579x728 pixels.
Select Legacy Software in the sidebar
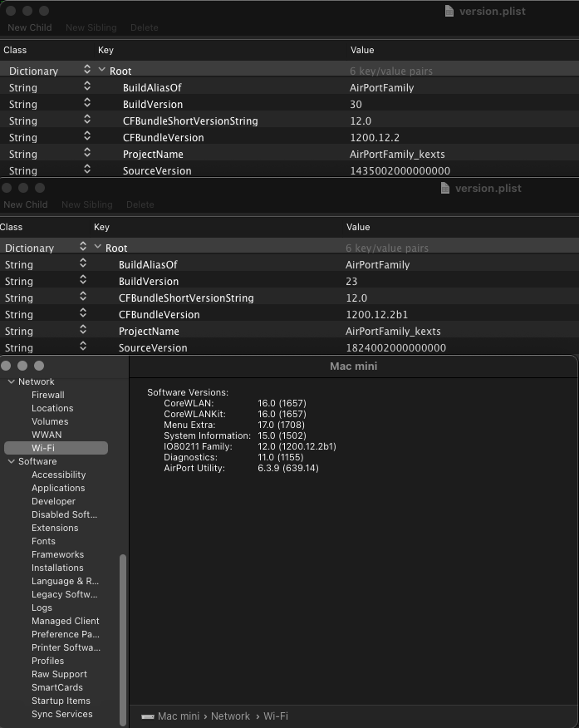tap(64, 594)
